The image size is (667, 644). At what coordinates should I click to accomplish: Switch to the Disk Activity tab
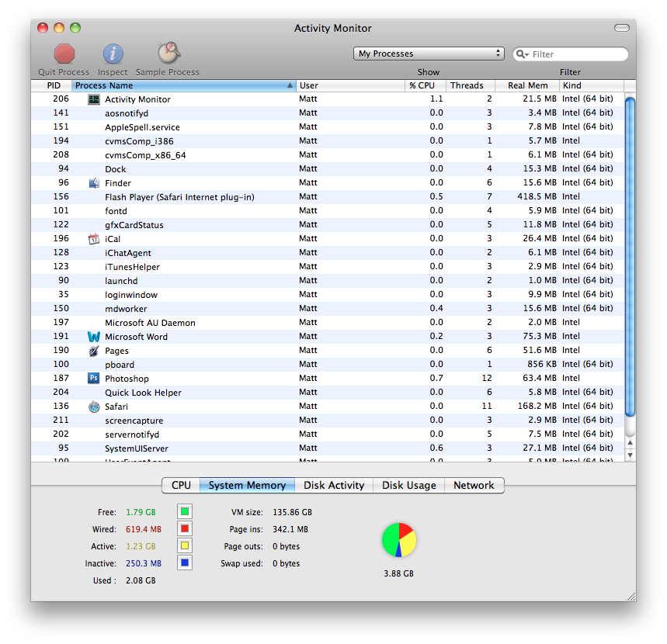334,486
